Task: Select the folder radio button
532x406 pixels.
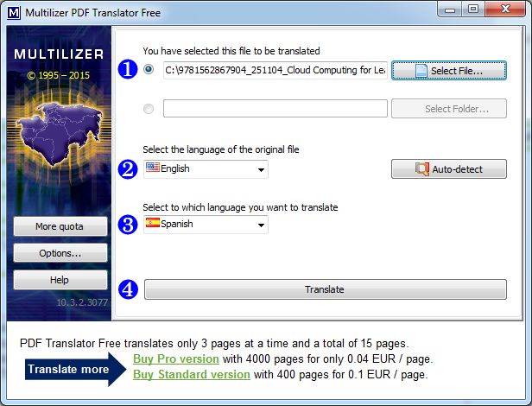Action: tap(149, 109)
